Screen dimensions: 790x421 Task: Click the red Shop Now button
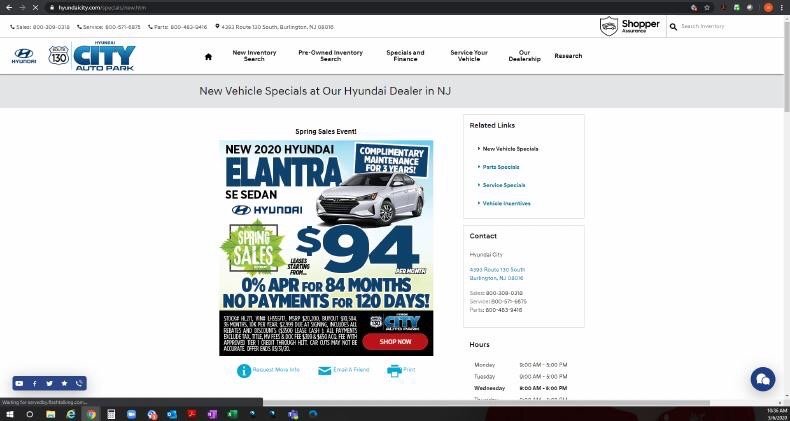[x=395, y=341]
